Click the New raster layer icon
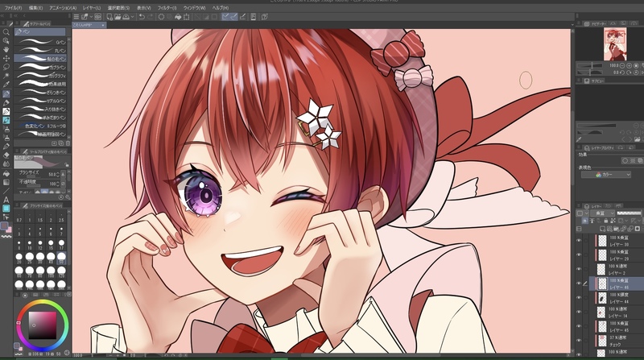This screenshot has width=644, height=360. [602, 229]
